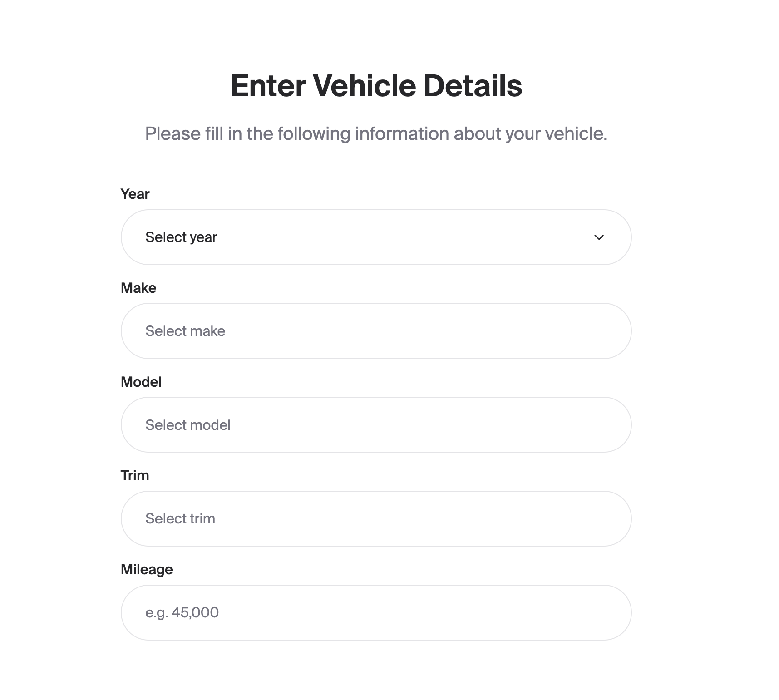The image size is (779, 700).
Task: Click the 'Select model' placeholder text
Action: [188, 425]
